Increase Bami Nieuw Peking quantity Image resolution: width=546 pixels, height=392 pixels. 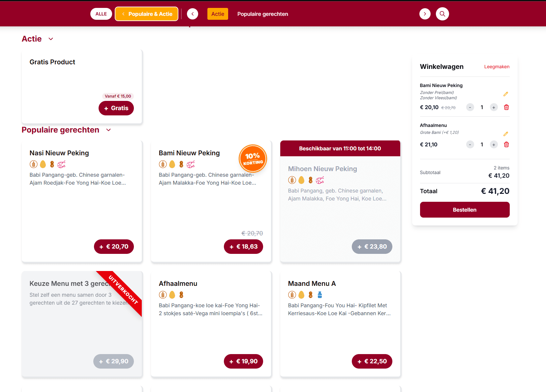click(x=494, y=107)
